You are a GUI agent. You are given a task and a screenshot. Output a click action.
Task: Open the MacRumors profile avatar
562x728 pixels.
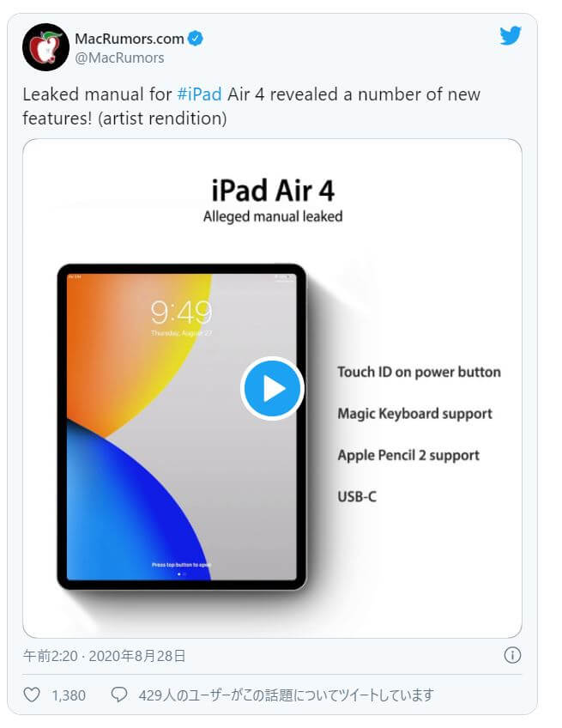pyautogui.click(x=45, y=47)
